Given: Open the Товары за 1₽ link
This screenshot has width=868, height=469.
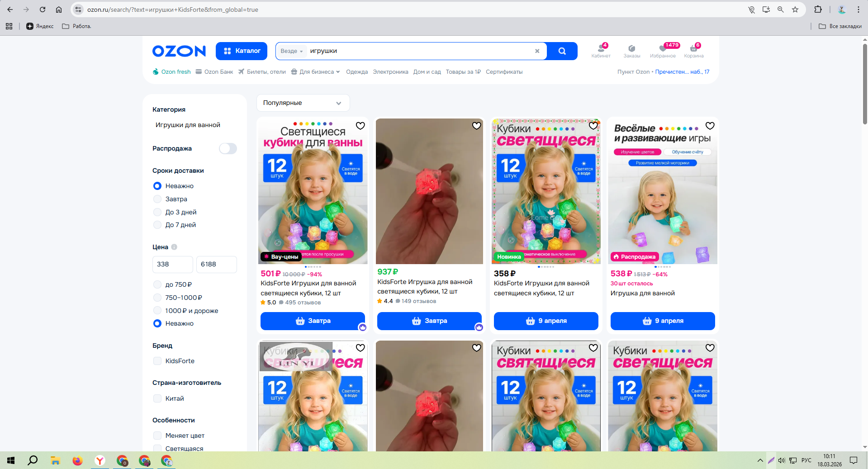Looking at the screenshot, I should [x=463, y=72].
